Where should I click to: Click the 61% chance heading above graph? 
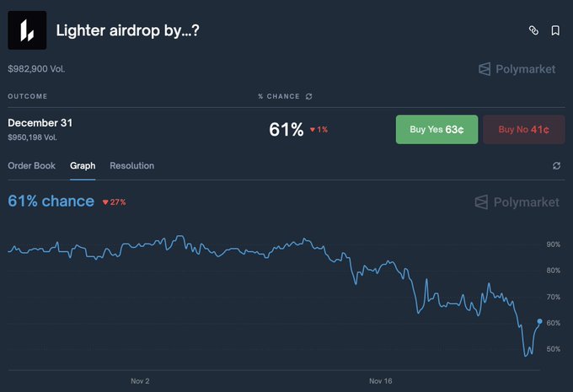pyautogui.click(x=51, y=201)
